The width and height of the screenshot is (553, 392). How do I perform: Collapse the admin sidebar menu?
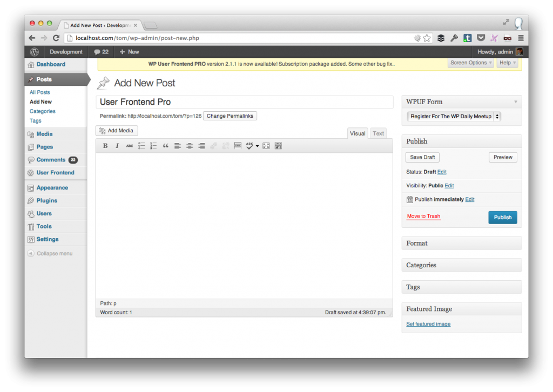pyautogui.click(x=50, y=253)
